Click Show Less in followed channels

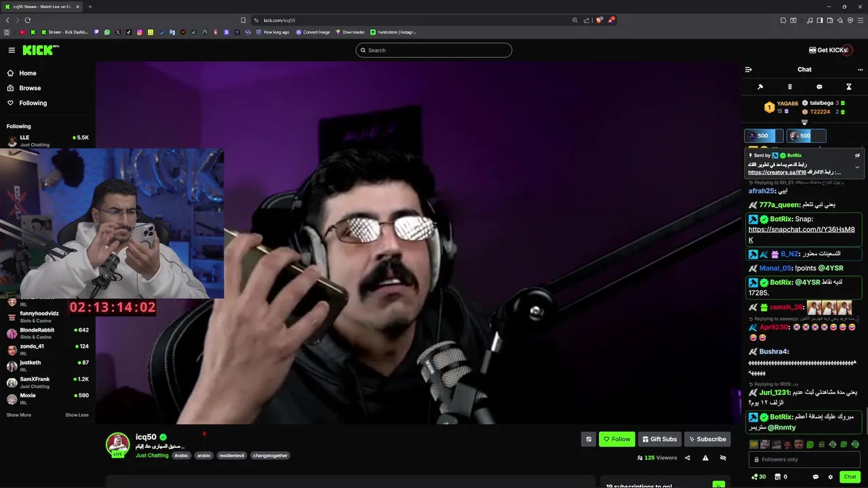point(77,415)
